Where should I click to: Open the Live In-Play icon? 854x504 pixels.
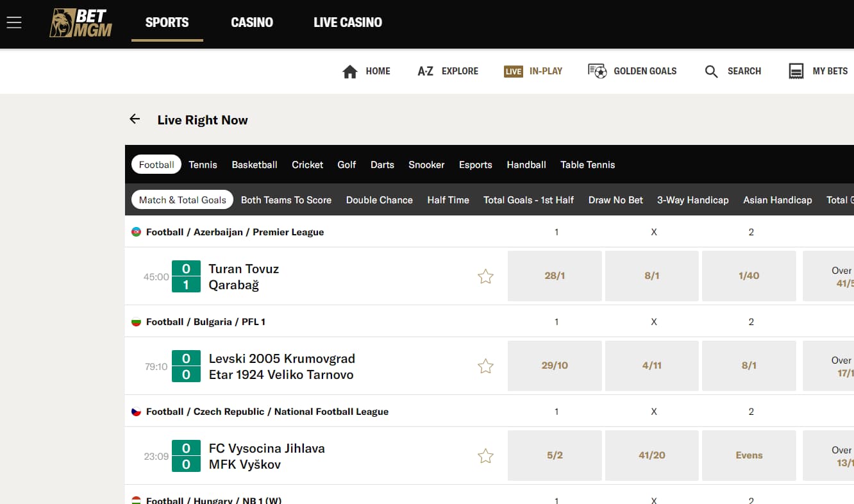514,71
